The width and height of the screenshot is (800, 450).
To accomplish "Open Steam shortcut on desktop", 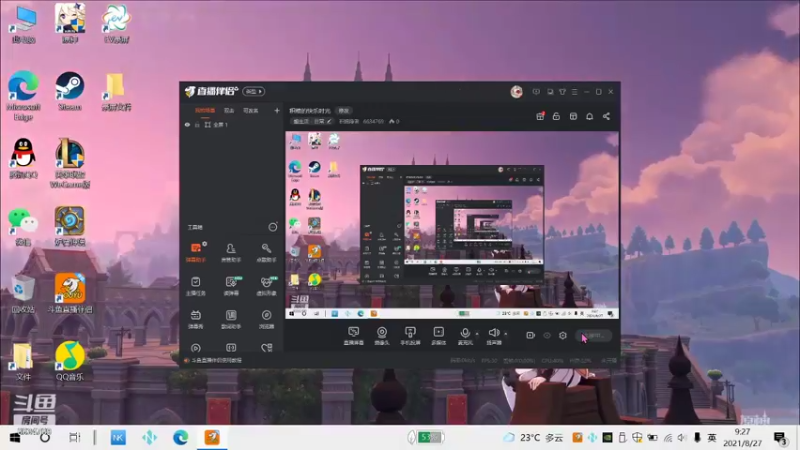I will [70, 92].
